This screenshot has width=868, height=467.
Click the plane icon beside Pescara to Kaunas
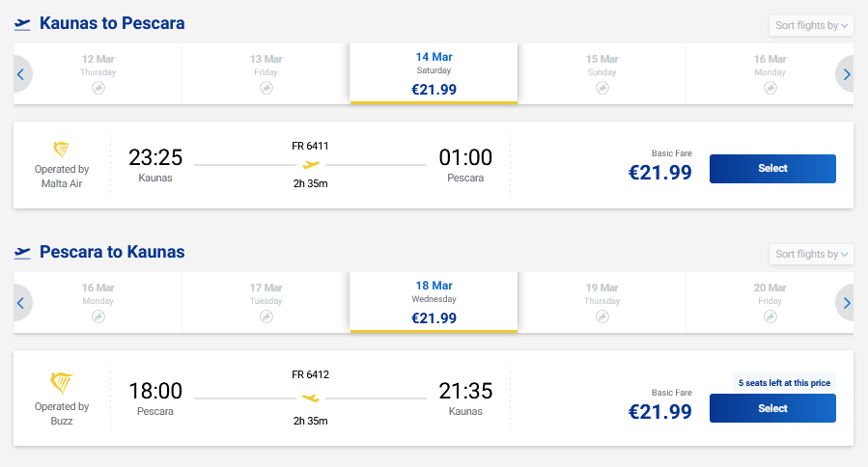(x=22, y=253)
